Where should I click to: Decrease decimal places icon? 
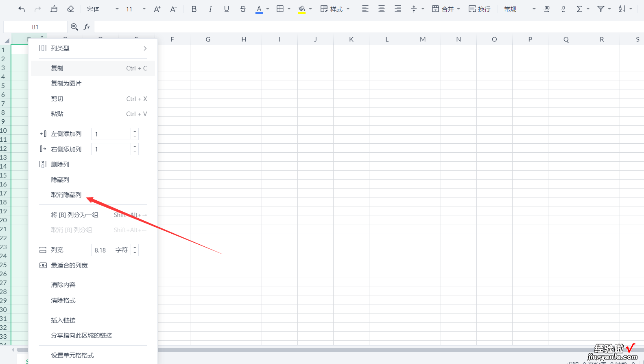pyautogui.click(x=563, y=9)
